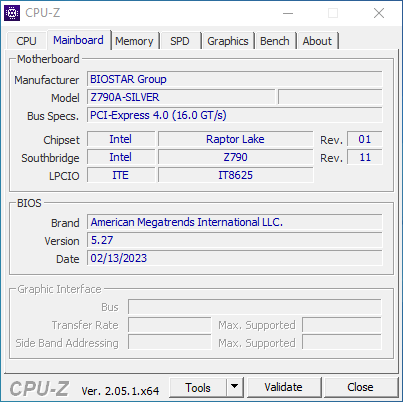Close the window with the X button

point(379,13)
